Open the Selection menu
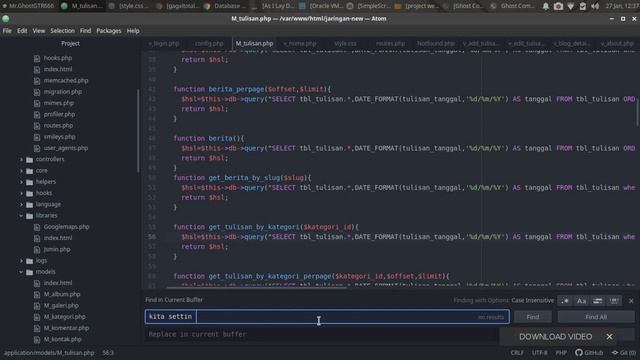 pyautogui.click(x=62, y=31)
